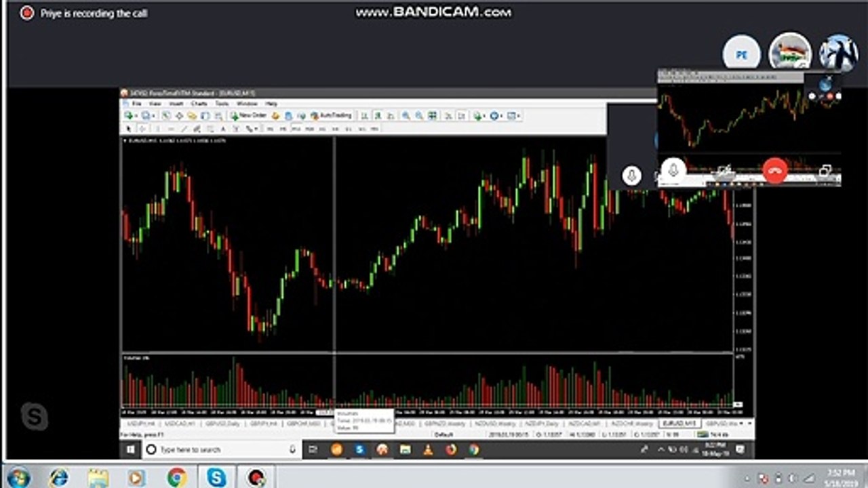868x488 pixels.
Task: Open MetaEditor icon next to New Order
Action: (x=275, y=116)
